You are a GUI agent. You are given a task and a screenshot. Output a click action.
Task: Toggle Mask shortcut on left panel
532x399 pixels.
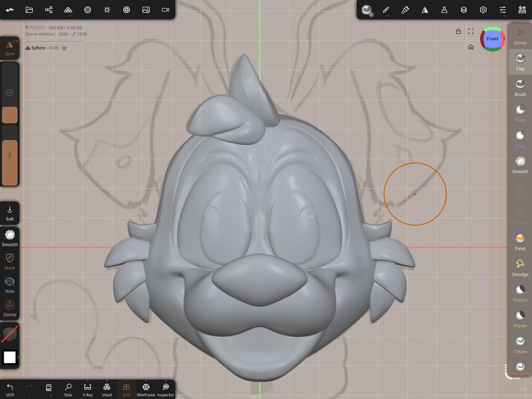pyautogui.click(x=10, y=261)
